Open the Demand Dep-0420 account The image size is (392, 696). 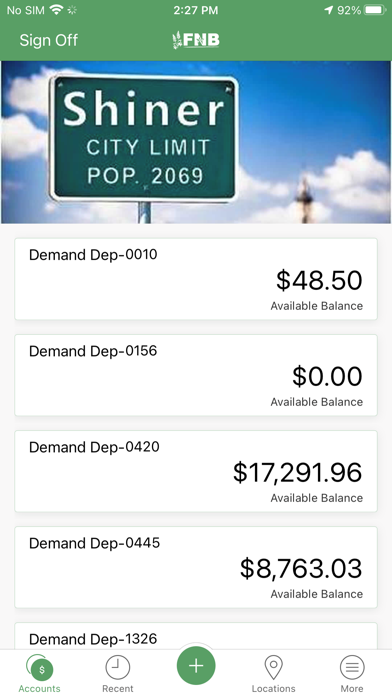[x=196, y=471]
